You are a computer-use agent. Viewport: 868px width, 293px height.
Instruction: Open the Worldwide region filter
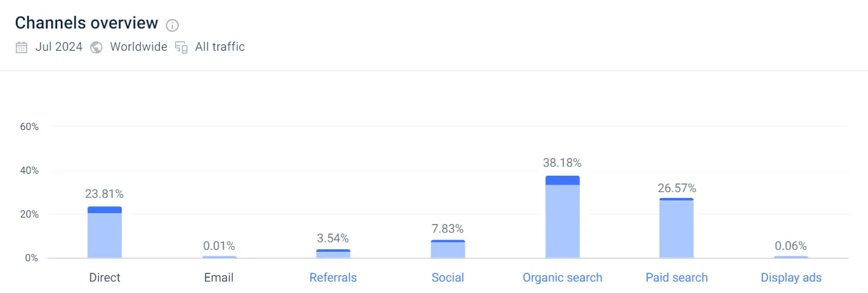coord(138,47)
